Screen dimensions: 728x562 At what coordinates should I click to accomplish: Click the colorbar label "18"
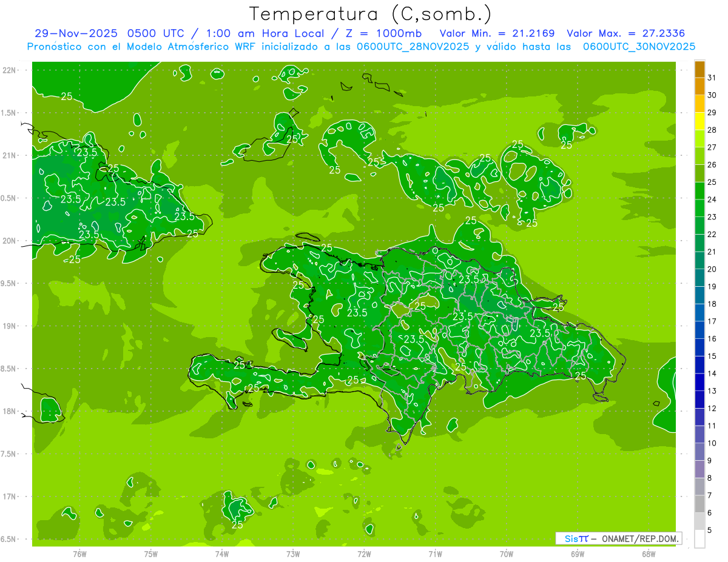click(x=712, y=304)
